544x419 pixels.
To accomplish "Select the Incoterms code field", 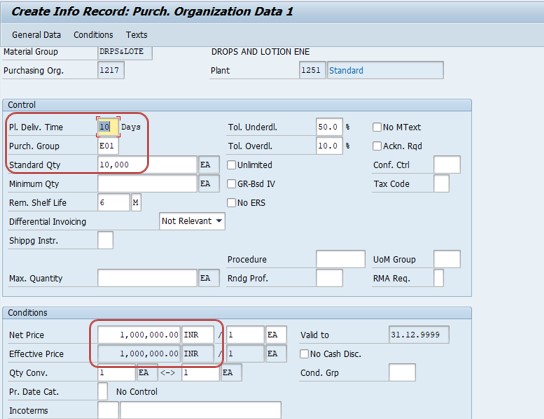I will click(108, 410).
